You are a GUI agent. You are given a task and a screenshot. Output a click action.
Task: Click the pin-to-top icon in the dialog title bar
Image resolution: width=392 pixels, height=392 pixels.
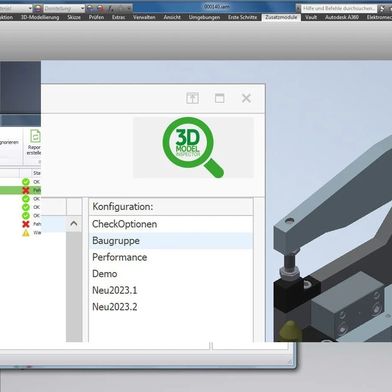(192, 98)
